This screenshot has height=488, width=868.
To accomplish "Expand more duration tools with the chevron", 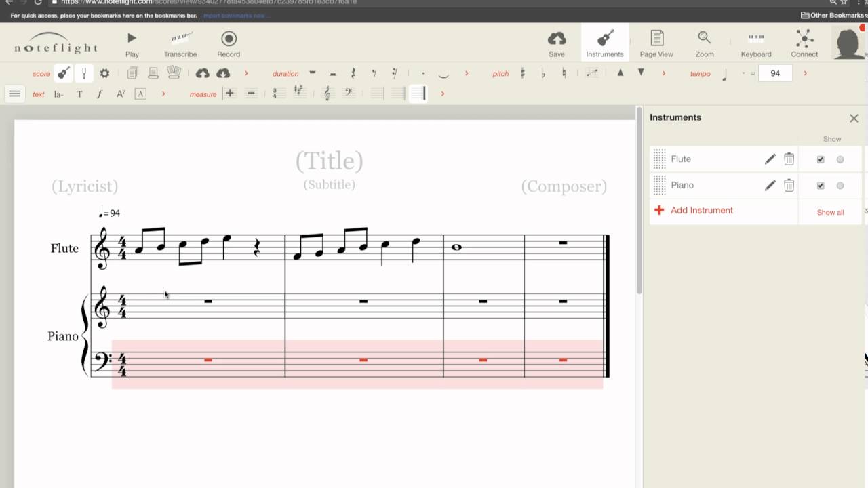I will click(x=467, y=73).
